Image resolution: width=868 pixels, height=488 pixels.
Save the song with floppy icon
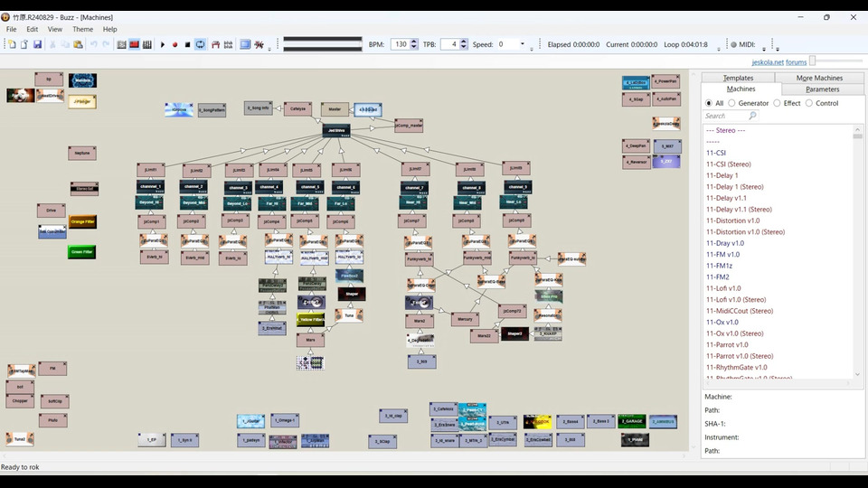37,44
